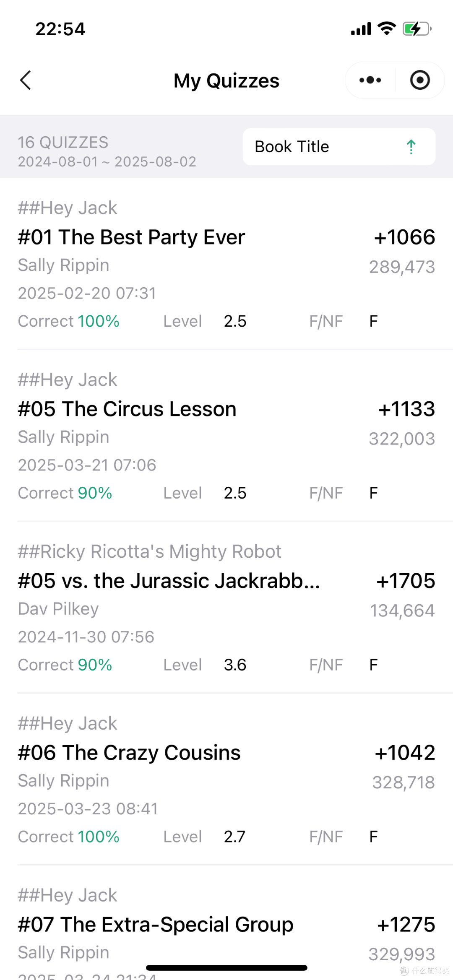453x980 pixels.
Task: Tap the ##Ricky Ricotta's Mighty Robot series label
Action: point(149,551)
